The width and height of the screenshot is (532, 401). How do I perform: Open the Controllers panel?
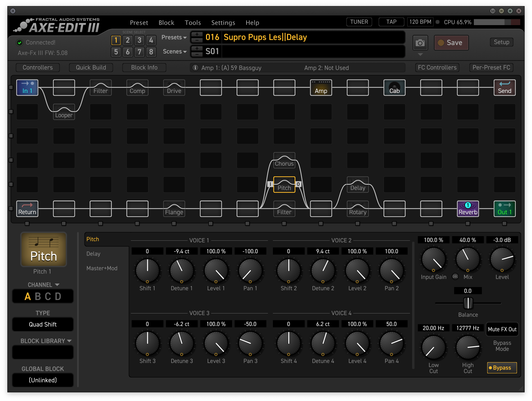[x=38, y=68]
